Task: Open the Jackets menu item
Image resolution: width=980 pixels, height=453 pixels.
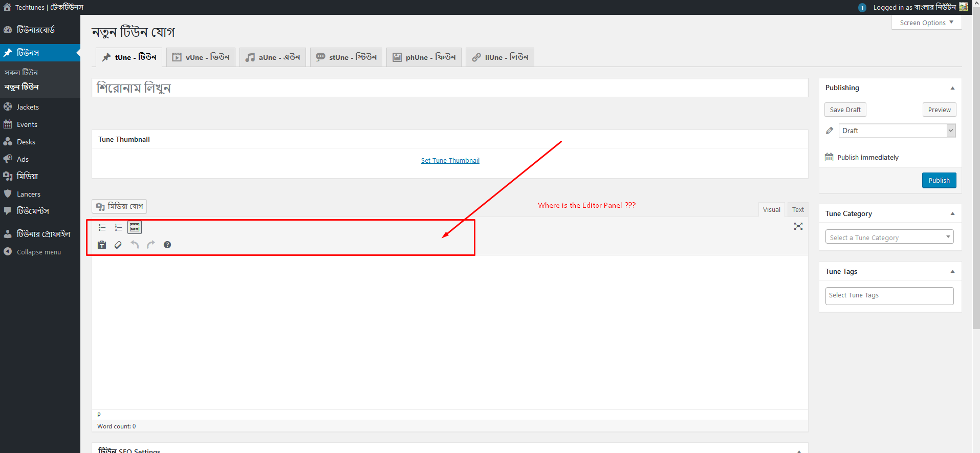Action: [40, 107]
